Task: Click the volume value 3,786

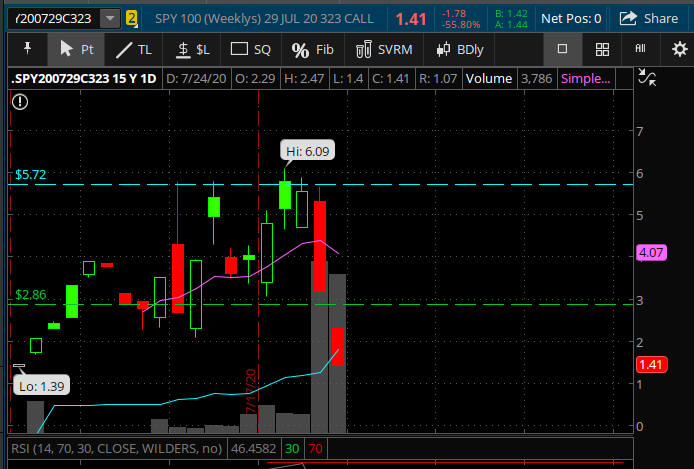Action: click(x=536, y=79)
